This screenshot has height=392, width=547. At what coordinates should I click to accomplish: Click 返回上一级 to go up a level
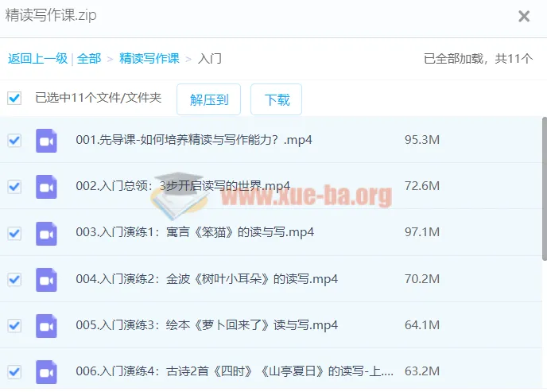point(37,58)
